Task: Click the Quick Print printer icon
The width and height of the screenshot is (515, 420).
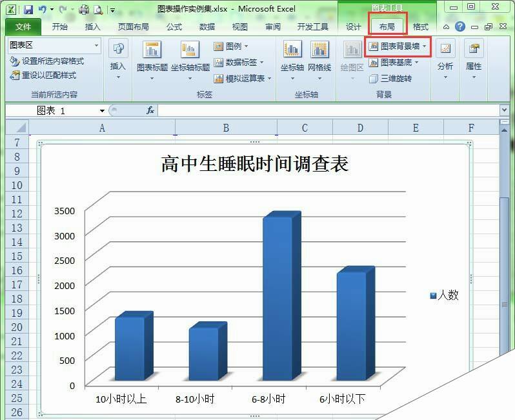Action: tap(84, 10)
